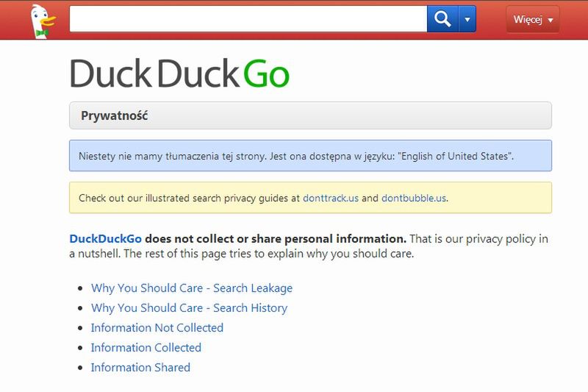Click the green 'Go' part of logo
The image size is (588, 392).
[x=266, y=74]
